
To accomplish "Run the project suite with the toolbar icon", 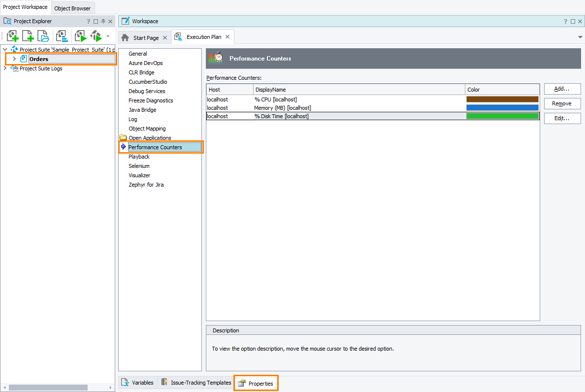I will (96, 36).
